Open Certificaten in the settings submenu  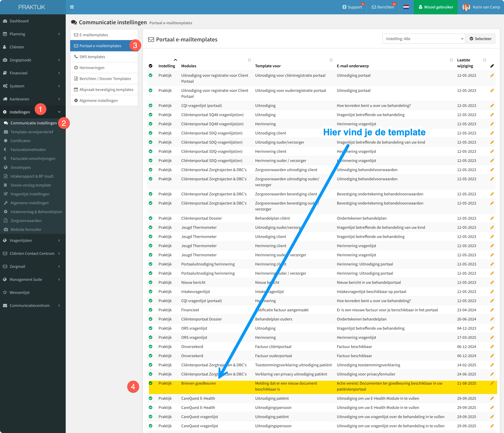pyautogui.click(x=20, y=141)
